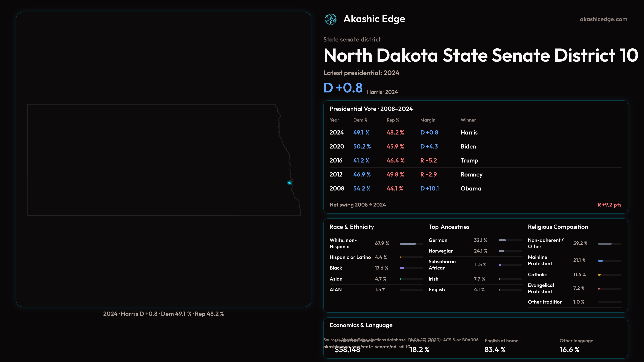Open the akashicedge.com link
The width and height of the screenshot is (644, 362).
(x=603, y=19)
